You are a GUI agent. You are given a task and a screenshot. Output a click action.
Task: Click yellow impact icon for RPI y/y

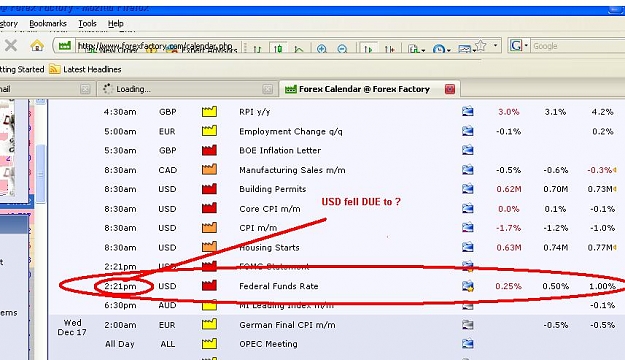[x=209, y=111]
